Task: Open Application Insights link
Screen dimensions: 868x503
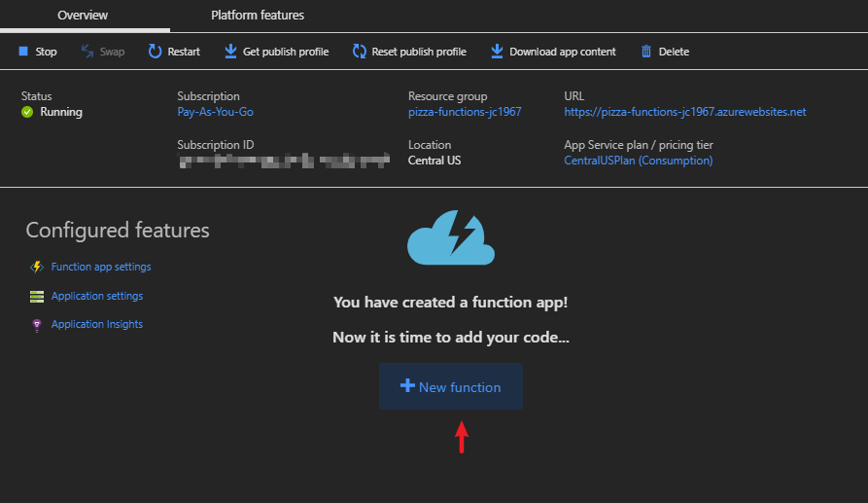Action: [x=97, y=325]
